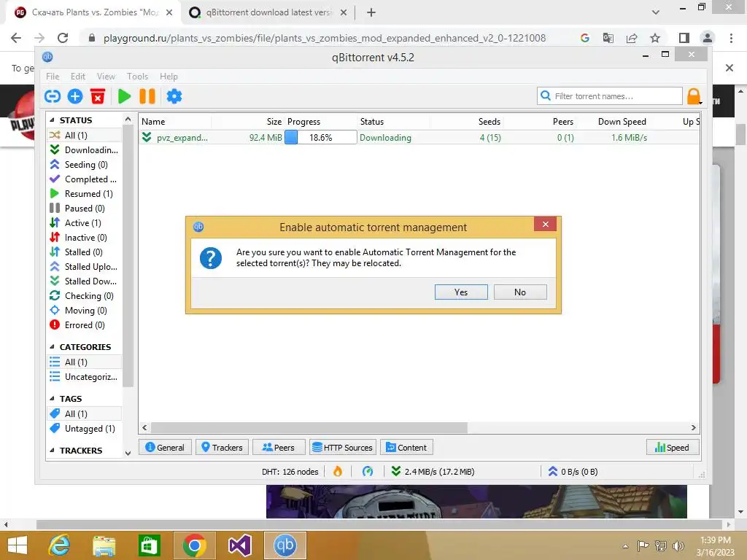Switch to the General tab

coord(165,448)
